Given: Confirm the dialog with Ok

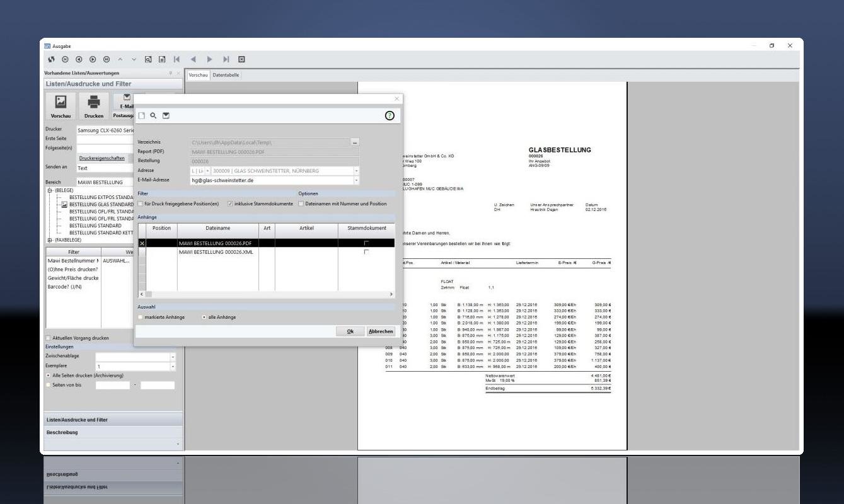Looking at the screenshot, I should pos(350,331).
